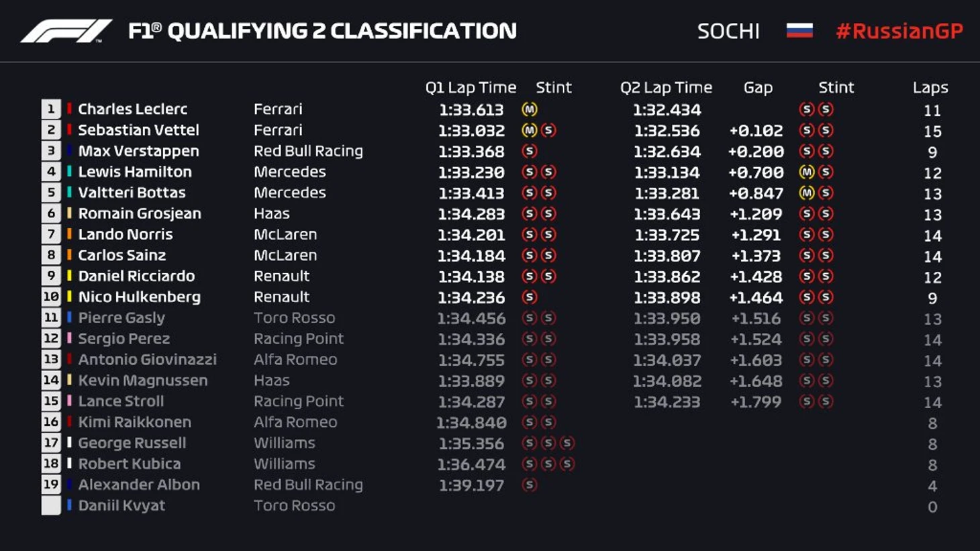
Task: Click Kimi Raikkonen's Q1 time 1:34.840
Action: click(471, 422)
